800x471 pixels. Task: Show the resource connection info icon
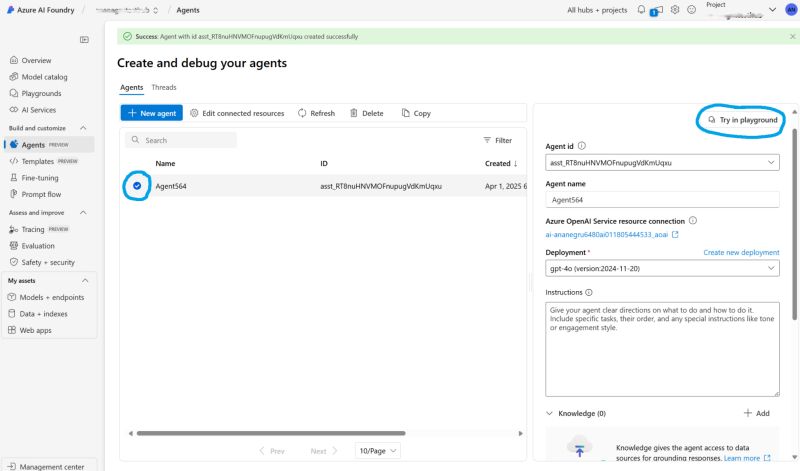(x=693, y=221)
